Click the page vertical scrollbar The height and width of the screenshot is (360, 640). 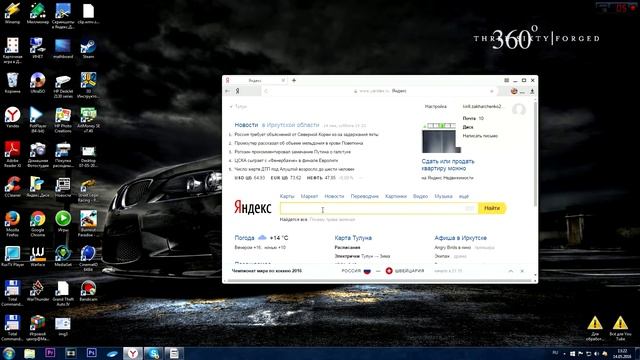pyautogui.click(x=535, y=153)
